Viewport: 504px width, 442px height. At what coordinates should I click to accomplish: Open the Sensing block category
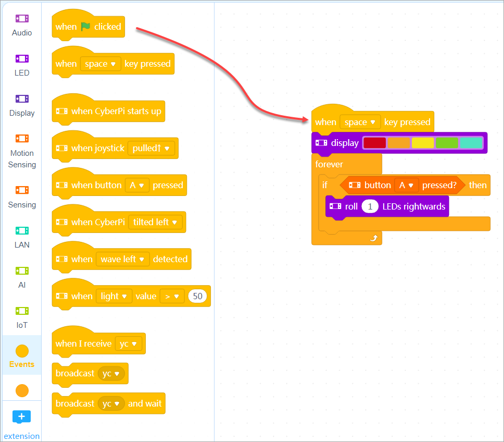pyautogui.click(x=22, y=197)
